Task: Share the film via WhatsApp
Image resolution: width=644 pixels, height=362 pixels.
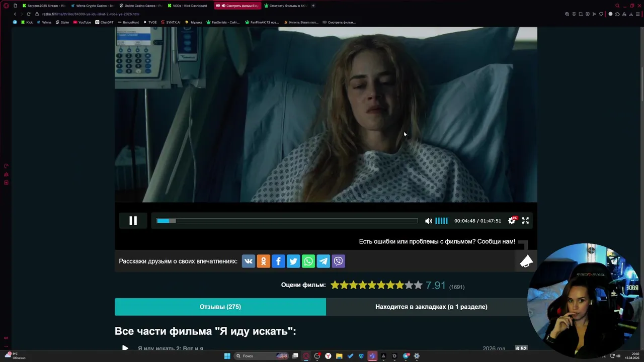Action: tap(308, 261)
